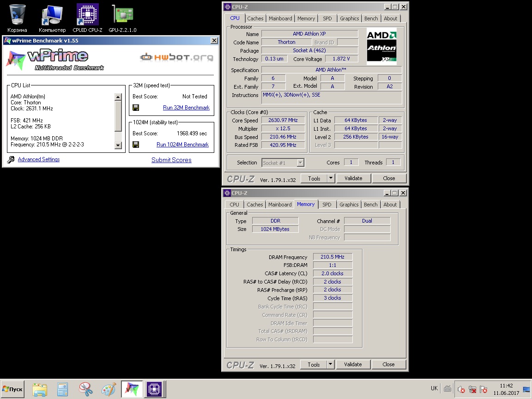Click the CPU List scrollbar thumb

[118, 116]
